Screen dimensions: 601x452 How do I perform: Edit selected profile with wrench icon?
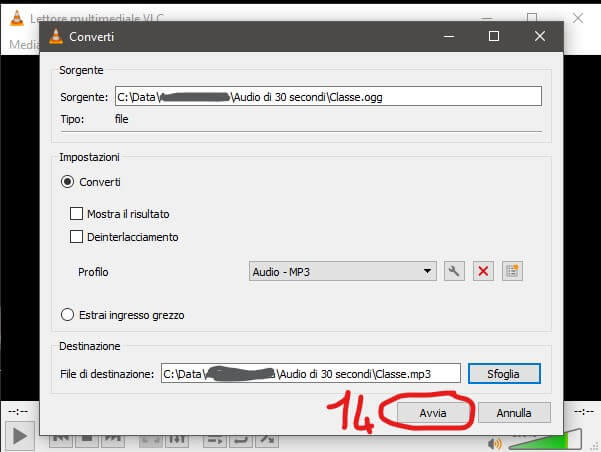(x=454, y=271)
